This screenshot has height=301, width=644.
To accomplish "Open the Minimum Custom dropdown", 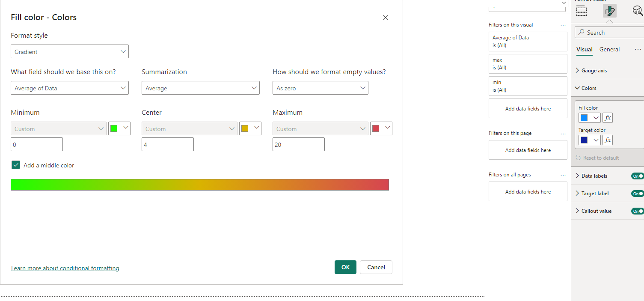I will [x=59, y=128].
